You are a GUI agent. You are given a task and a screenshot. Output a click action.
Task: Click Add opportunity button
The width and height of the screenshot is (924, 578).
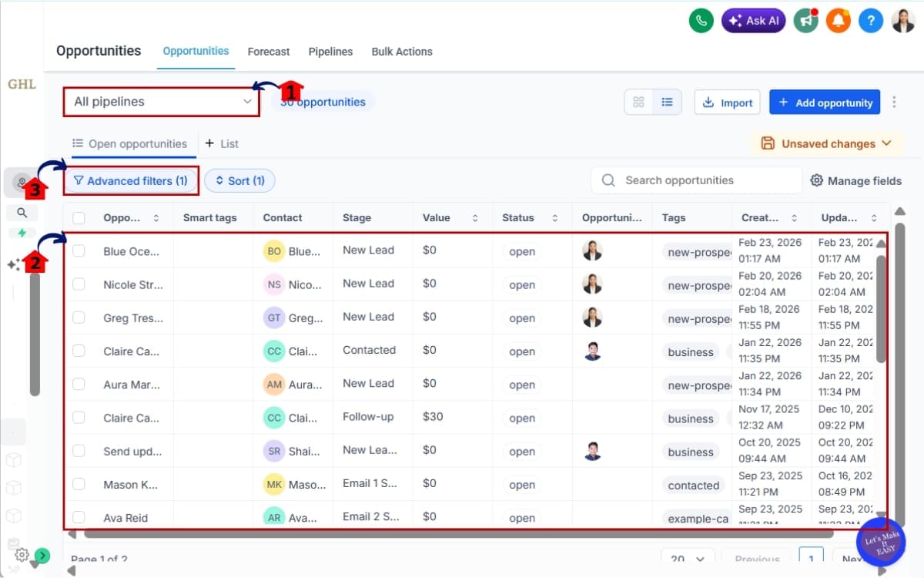825,102
